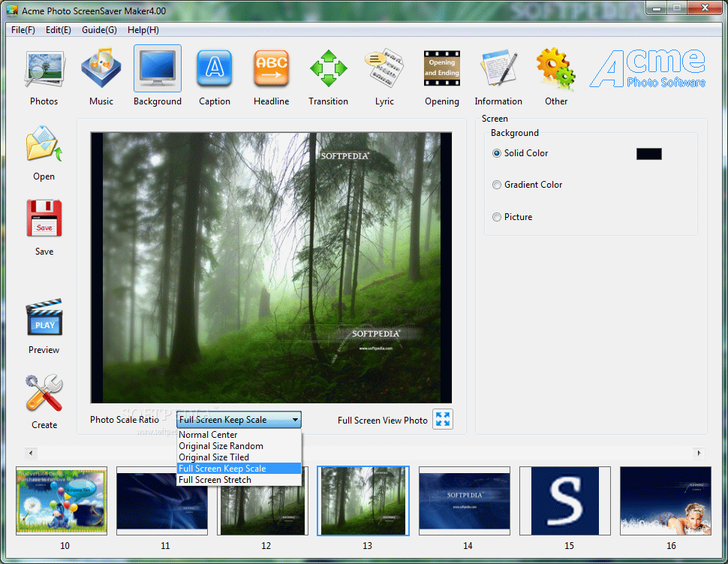Click the Full Screen View Photo label

tap(383, 420)
